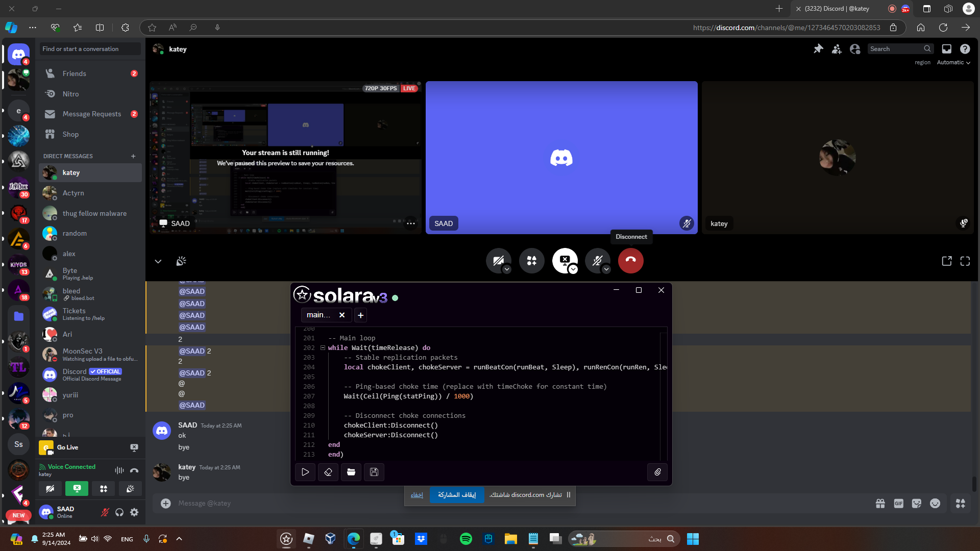Expand hidden system tray icons

(x=179, y=539)
